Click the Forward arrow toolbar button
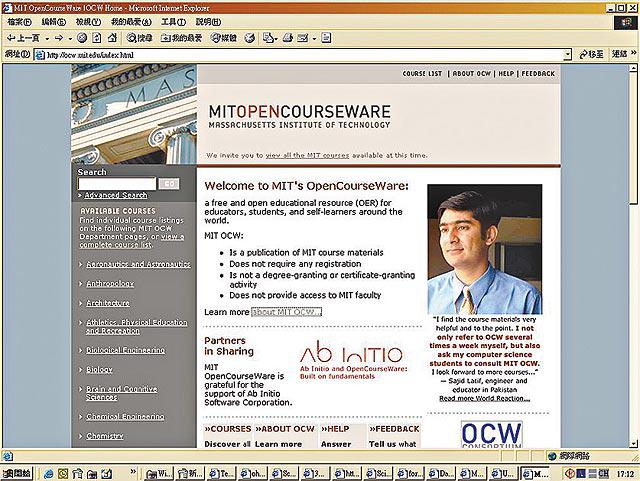The width and height of the screenshot is (640, 481). pos(59,38)
